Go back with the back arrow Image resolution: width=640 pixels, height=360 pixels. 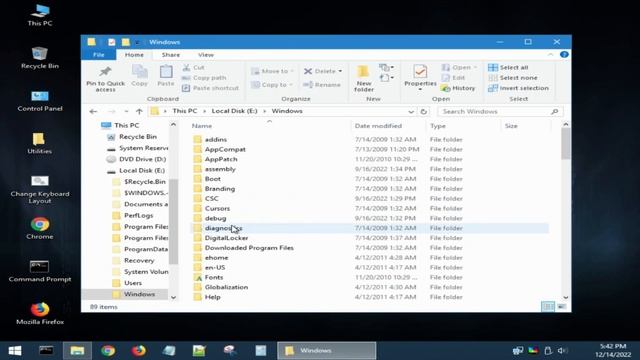click(93, 111)
